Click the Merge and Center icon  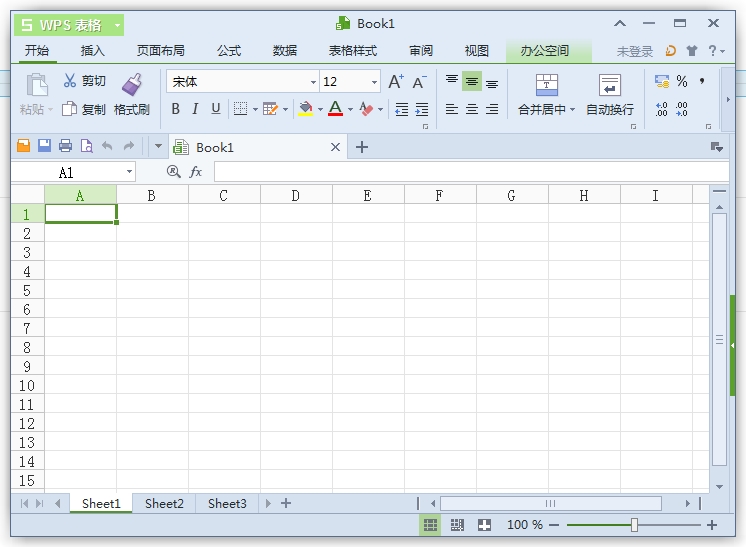coord(546,85)
